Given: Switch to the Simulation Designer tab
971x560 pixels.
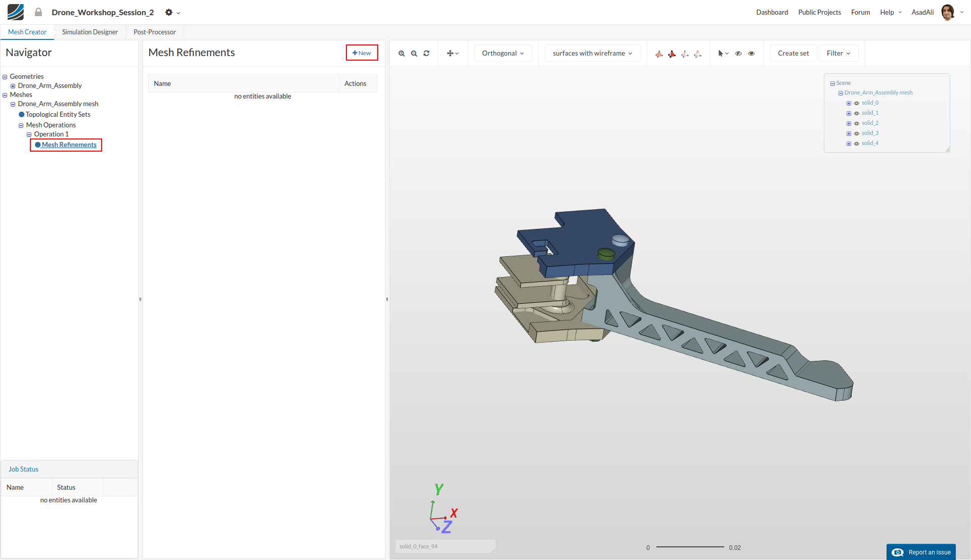Looking at the screenshot, I should coord(90,32).
